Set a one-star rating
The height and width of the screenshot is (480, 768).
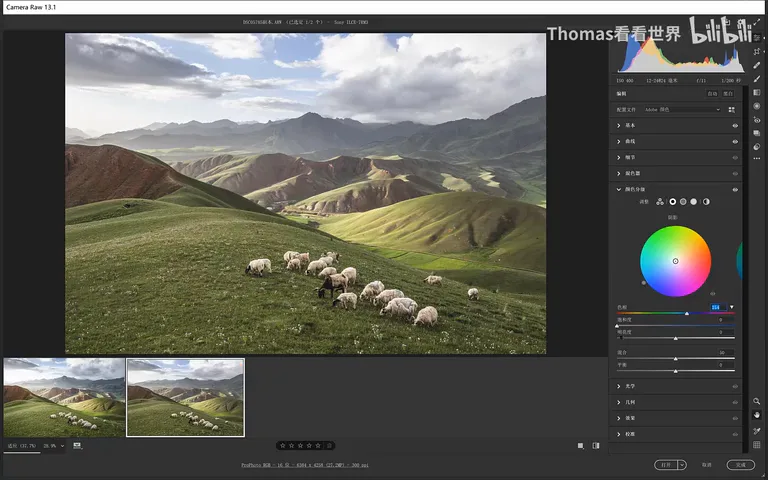pos(283,446)
